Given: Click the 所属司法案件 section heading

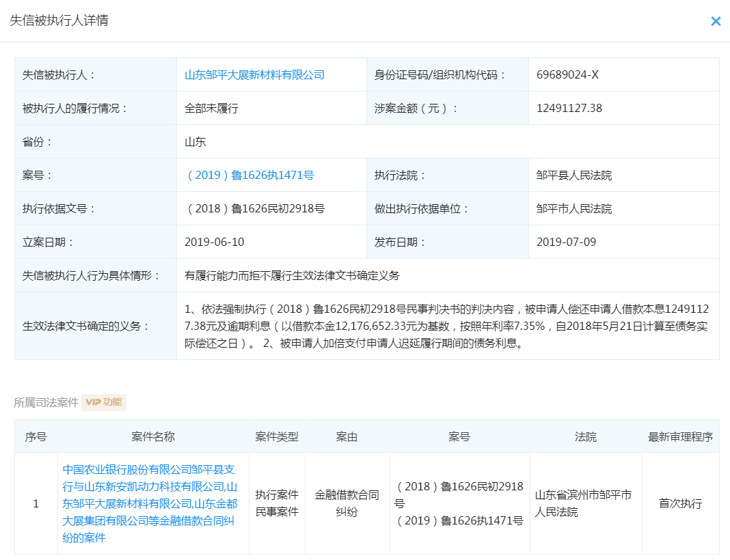Looking at the screenshot, I should [46, 402].
